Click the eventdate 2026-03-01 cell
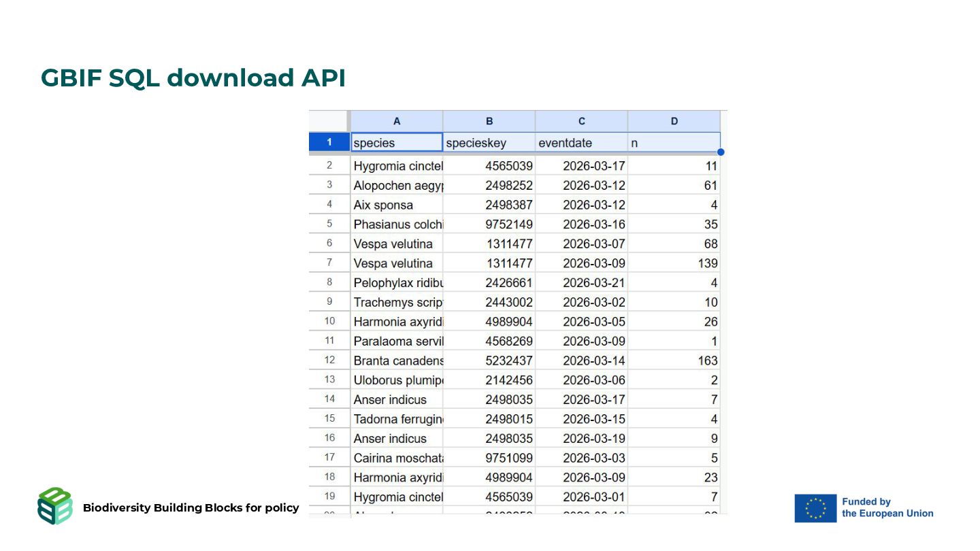Viewport: 980px width, 551px height. tap(582, 497)
